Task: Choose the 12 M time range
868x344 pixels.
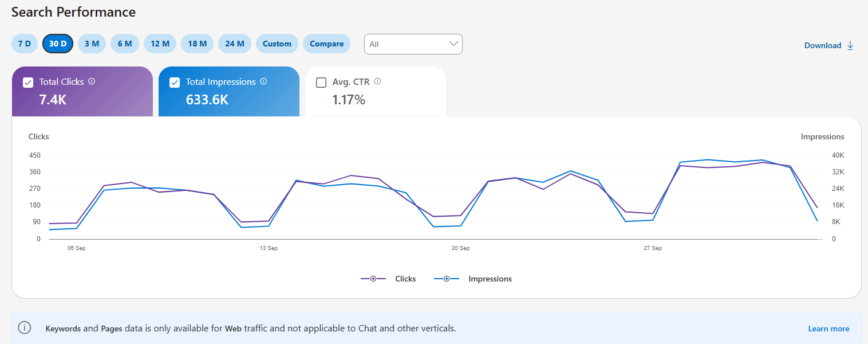Action: click(x=160, y=44)
